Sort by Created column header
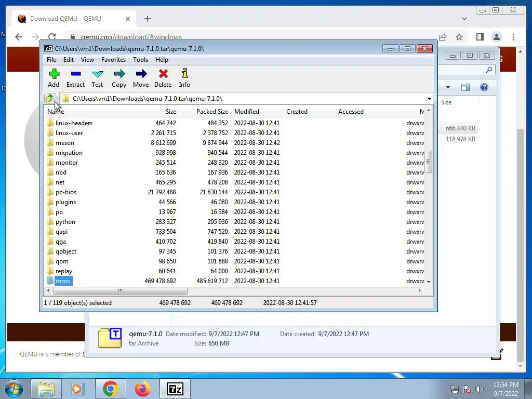 pyautogui.click(x=309, y=112)
